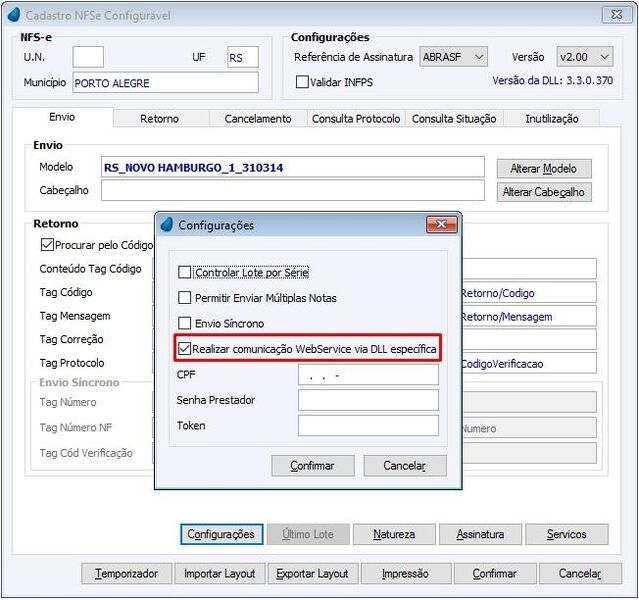Click the Natureza button
Image resolution: width=639 pixels, height=600 pixels.
pyautogui.click(x=394, y=534)
